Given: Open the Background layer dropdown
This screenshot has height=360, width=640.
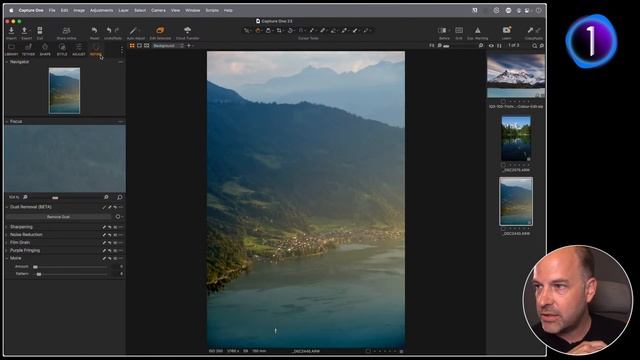Looking at the screenshot, I should click(168, 46).
